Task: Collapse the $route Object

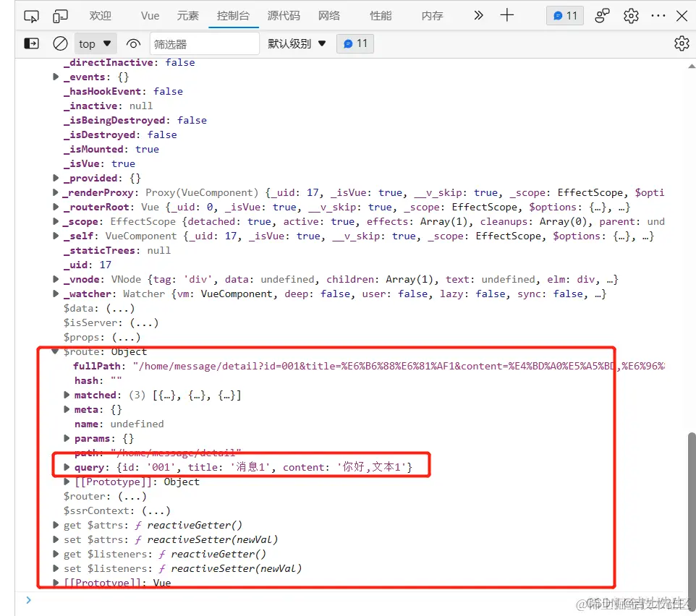Action: [x=55, y=351]
